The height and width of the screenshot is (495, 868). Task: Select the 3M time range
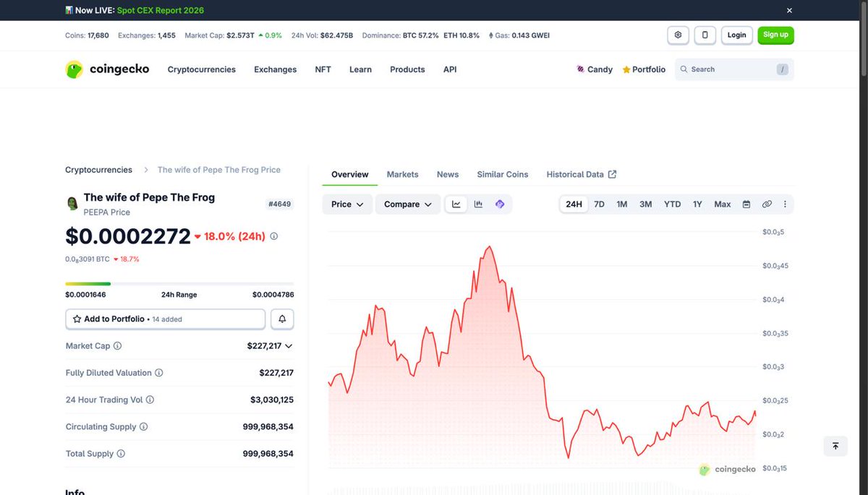[645, 205]
